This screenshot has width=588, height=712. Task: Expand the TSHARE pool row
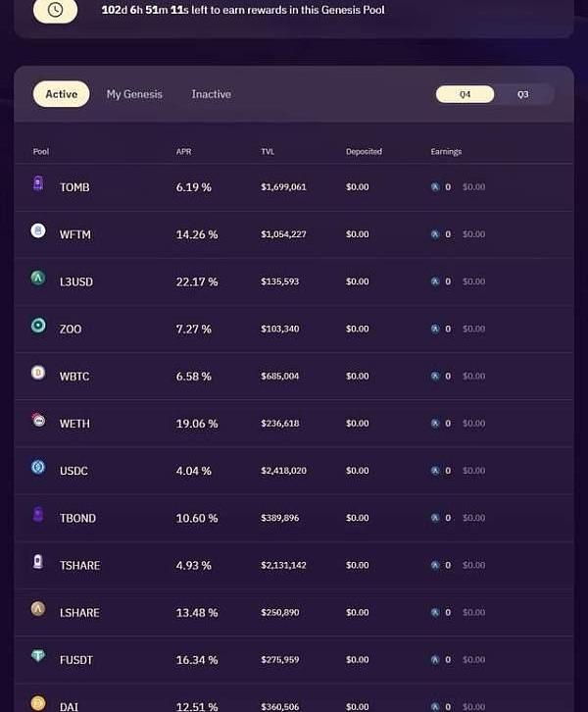click(294, 565)
